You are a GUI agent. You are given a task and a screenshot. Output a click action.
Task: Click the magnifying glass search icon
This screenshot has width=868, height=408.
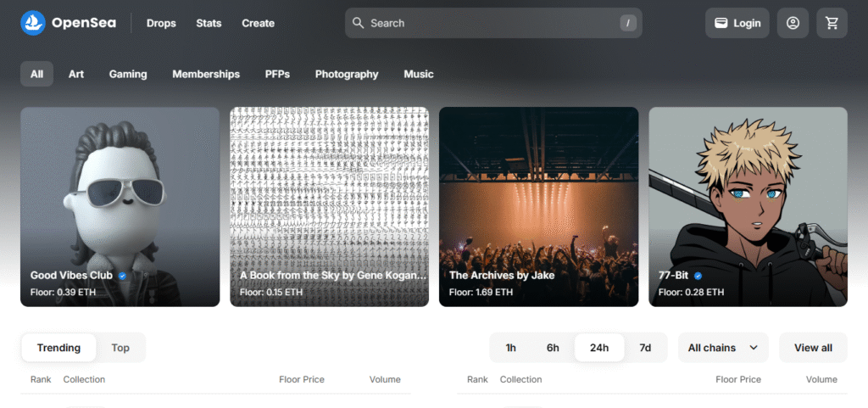pyautogui.click(x=359, y=23)
